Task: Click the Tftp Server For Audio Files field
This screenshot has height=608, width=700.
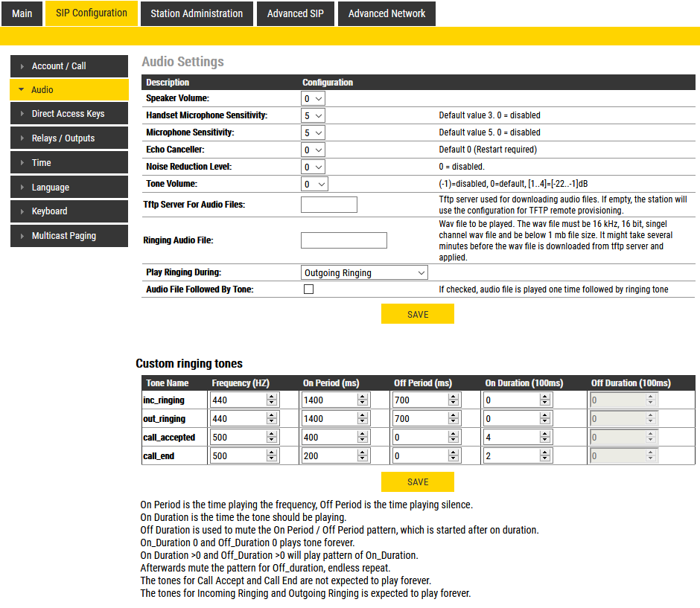Action: tap(329, 205)
